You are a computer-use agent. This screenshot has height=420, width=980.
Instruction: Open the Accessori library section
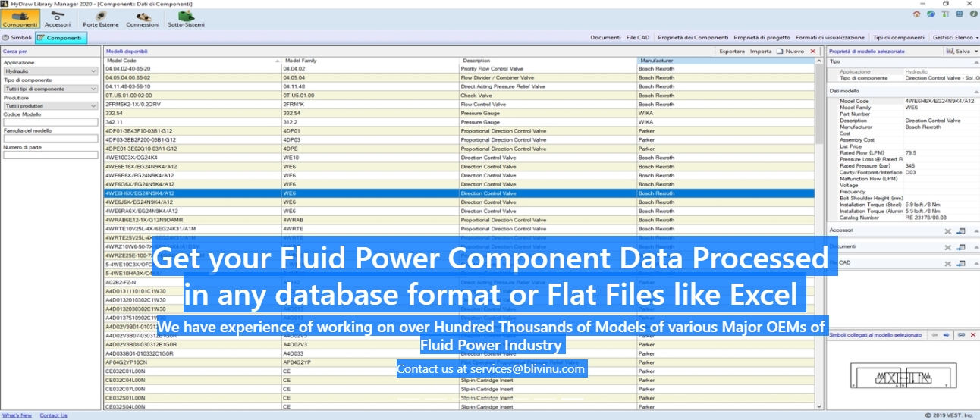coord(58,19)
